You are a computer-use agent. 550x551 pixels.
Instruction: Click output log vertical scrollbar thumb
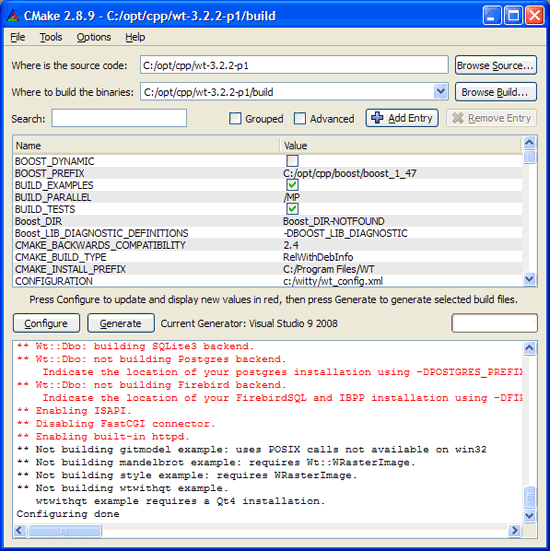click(529, 497)
